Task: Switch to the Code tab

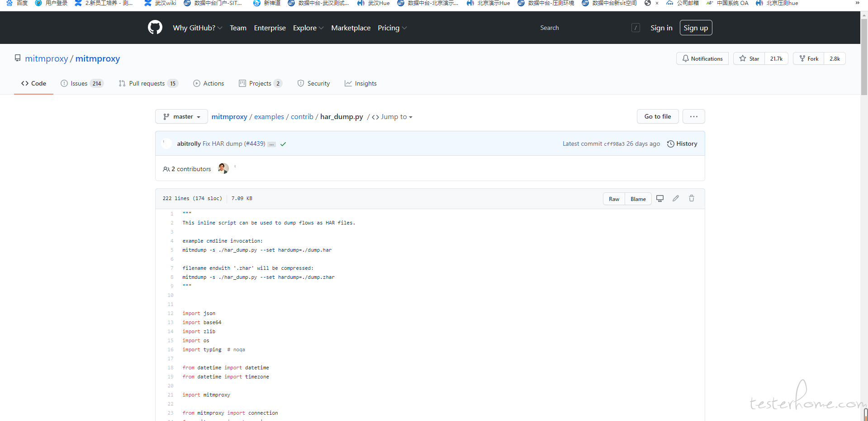Action: coord(33,83)
